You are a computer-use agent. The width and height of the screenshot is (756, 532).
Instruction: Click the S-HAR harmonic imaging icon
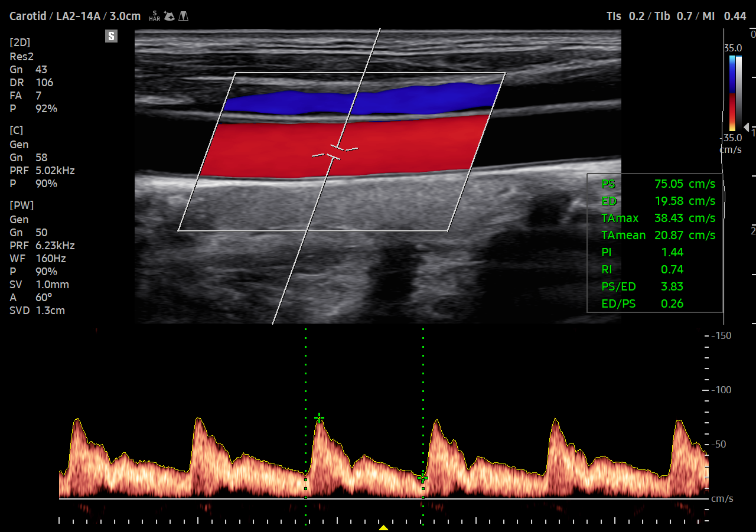coord(155,16)
